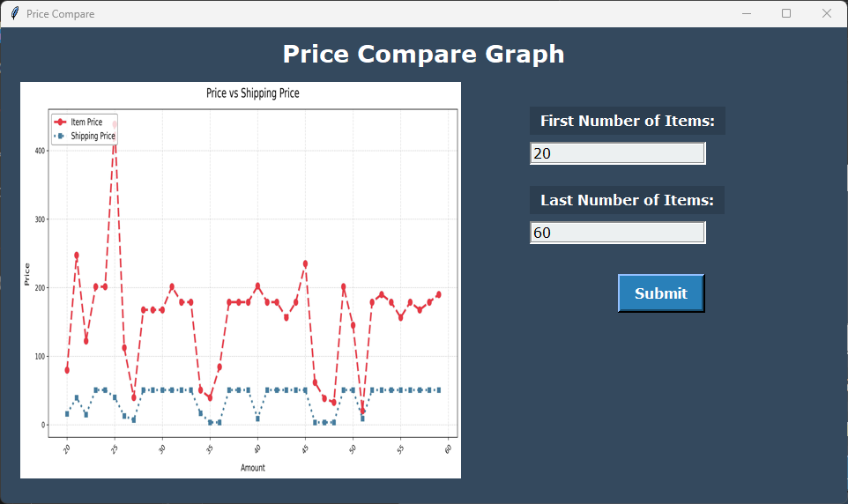Click the x-axis tick label 60
The width and height of the screenshot is (848, 504).
(448, 448)
